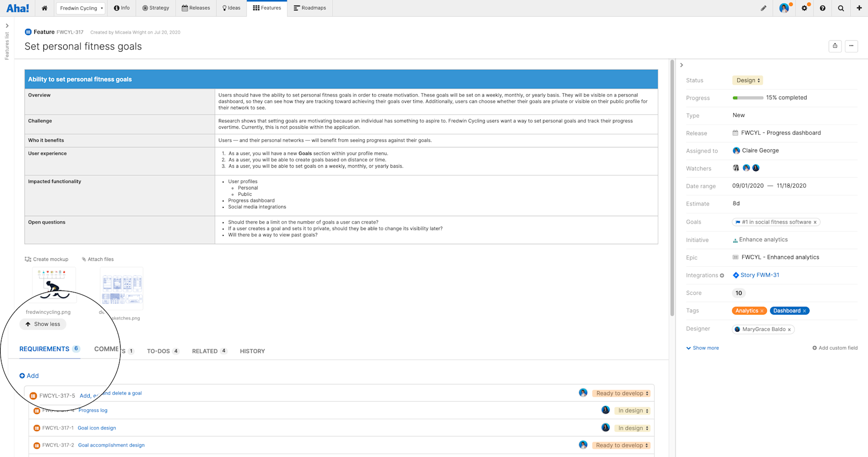Open settings via the gear icon
Image resolution: width=868 pixels, height=457 pixels.
[x=804, y=8]
